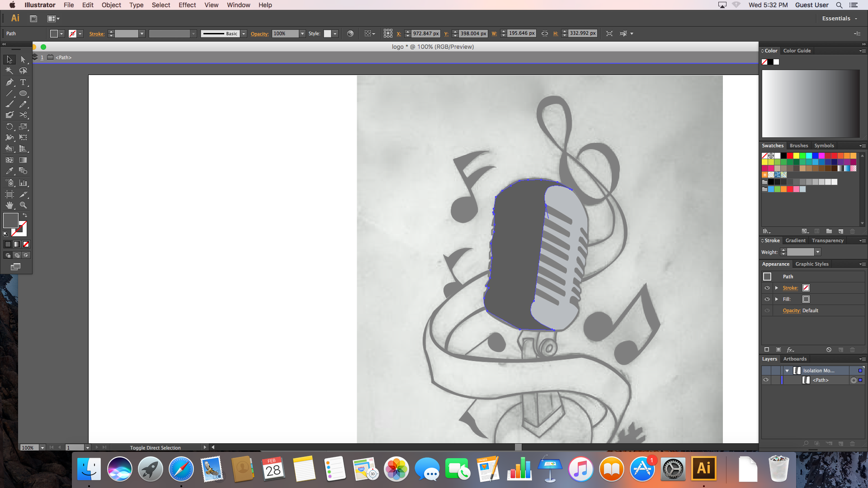The height and width of the screenshot is (488, 868).
Task: Toggle visibility of the Path layer
Action: 766,380
